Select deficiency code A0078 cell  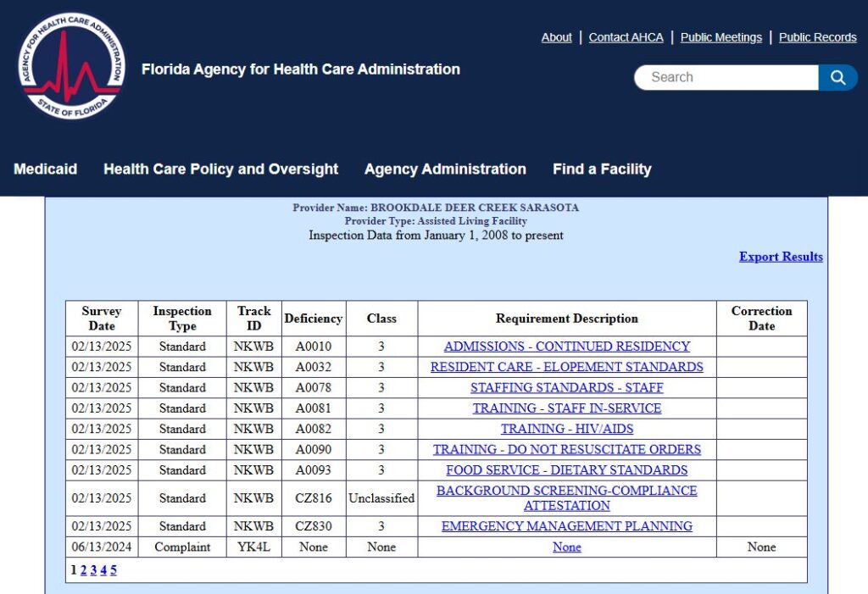314,387
